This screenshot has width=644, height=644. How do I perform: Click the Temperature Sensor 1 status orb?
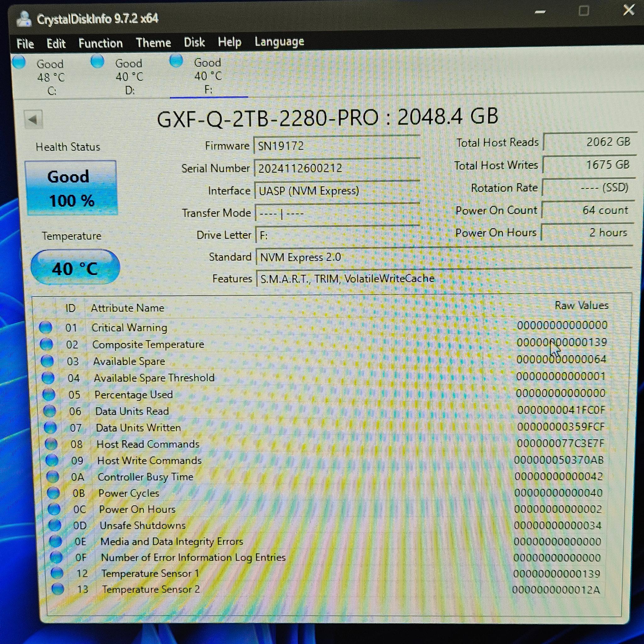point(57,573)
